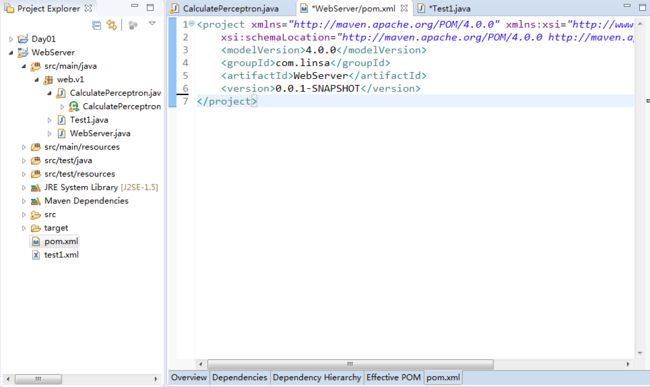Expand the Day01 project
This screenshot has width=650, height=387.
11,39
